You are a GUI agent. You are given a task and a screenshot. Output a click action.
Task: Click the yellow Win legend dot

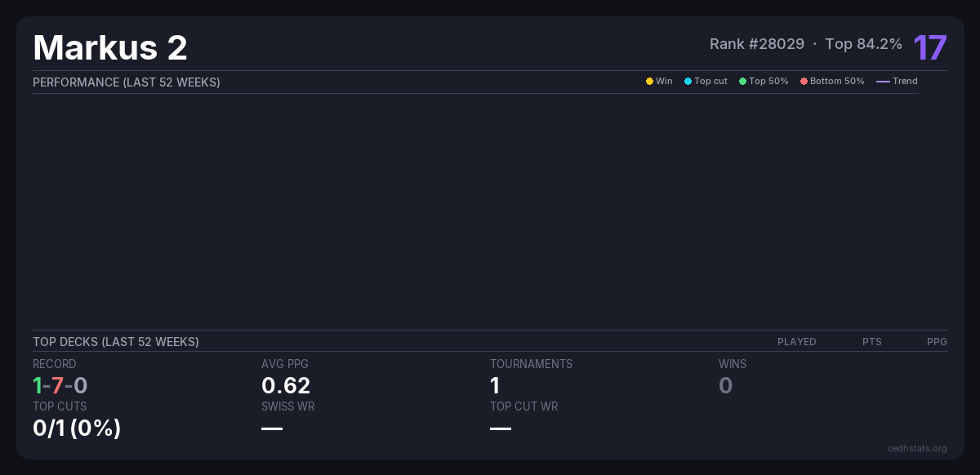tap(649, 82)
